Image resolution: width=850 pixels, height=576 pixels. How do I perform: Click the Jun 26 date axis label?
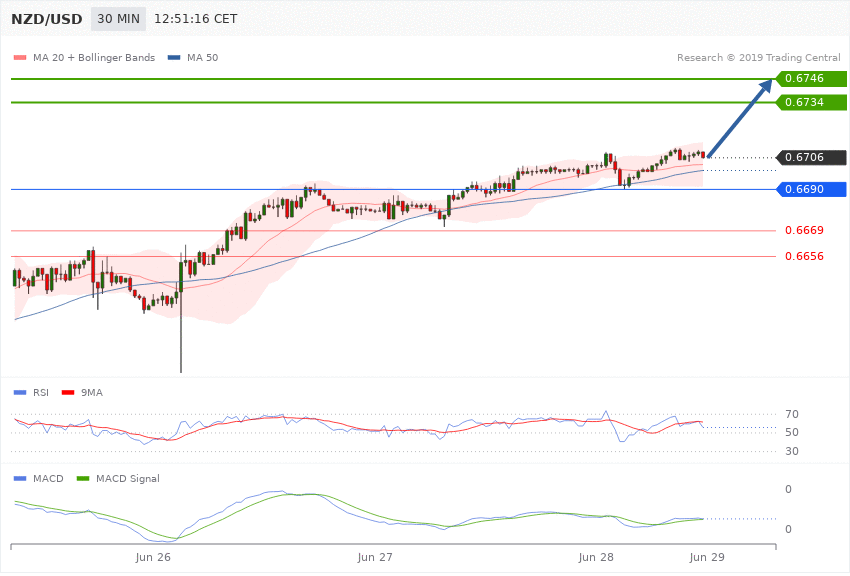coord(153,558)
